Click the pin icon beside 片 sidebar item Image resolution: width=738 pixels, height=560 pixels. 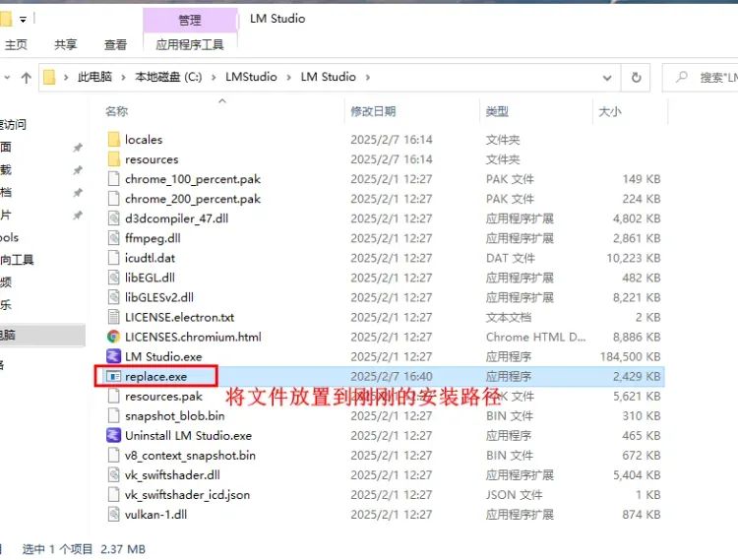(78, 216)
